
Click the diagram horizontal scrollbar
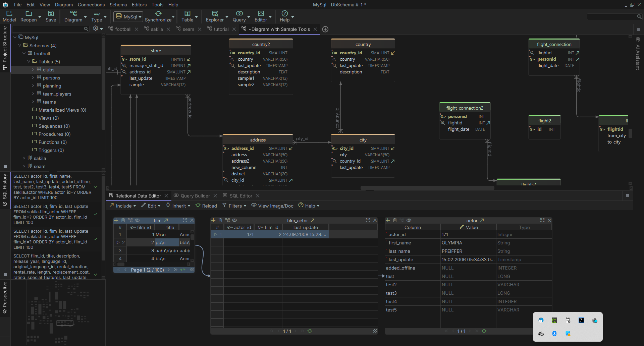427,188
